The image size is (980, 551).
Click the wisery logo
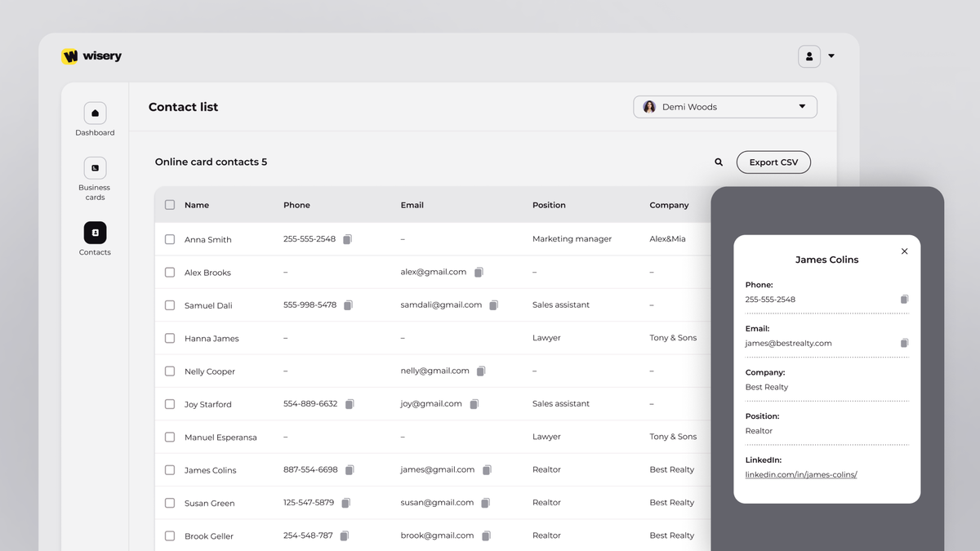pyautogui.click(x=91, y=56)
